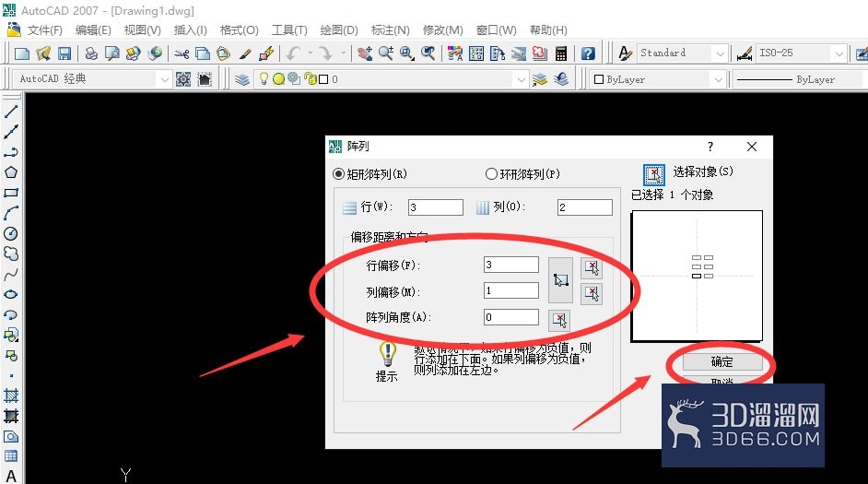This screenshot has width=868, height=484.
Task: Pick array angle from screen icon
Action: click(559, 320)
